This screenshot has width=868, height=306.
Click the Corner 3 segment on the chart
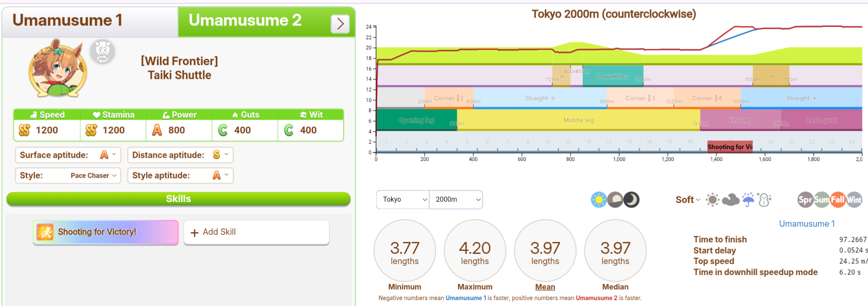640,98
